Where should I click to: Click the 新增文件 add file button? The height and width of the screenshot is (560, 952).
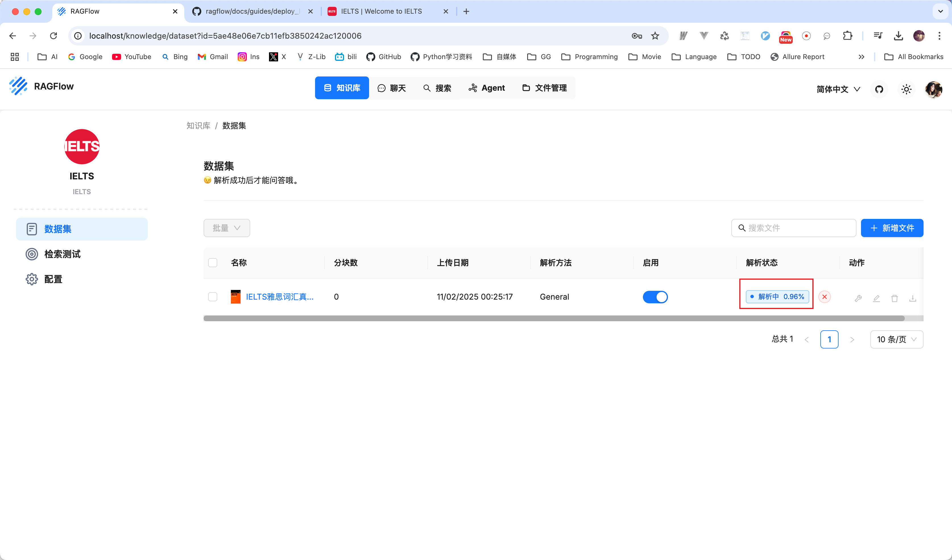(893, 227)
